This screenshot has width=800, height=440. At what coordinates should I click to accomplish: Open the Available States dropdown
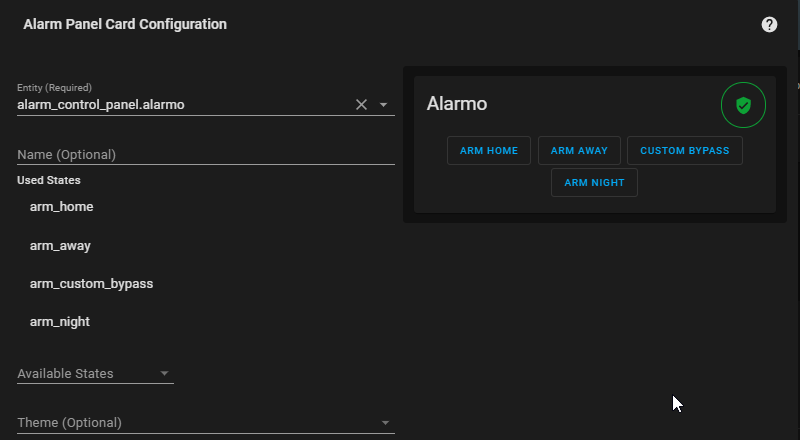tap(95, 374)
